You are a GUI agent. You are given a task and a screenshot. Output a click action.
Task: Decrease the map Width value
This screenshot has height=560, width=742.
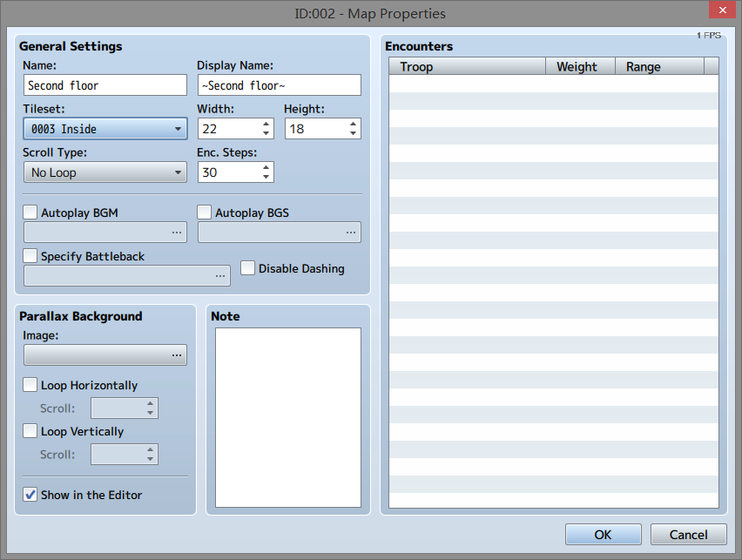click(266, 133)
